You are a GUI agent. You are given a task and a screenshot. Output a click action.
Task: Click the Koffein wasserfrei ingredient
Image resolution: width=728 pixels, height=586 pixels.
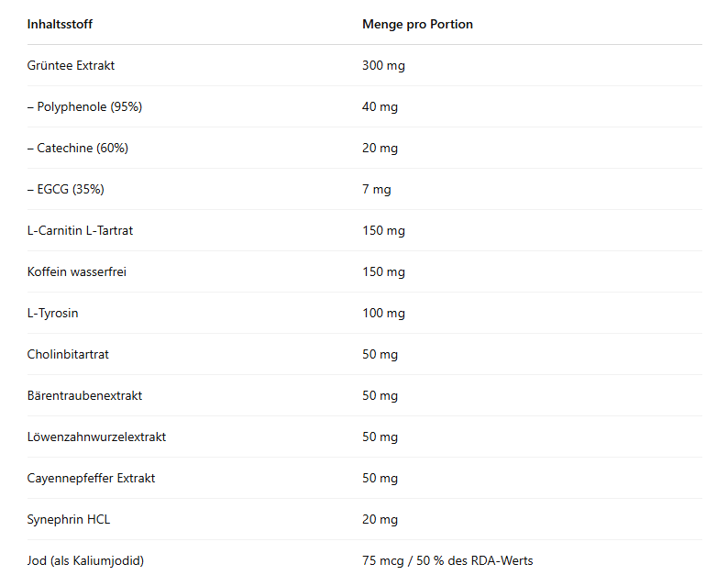[77, 271]
